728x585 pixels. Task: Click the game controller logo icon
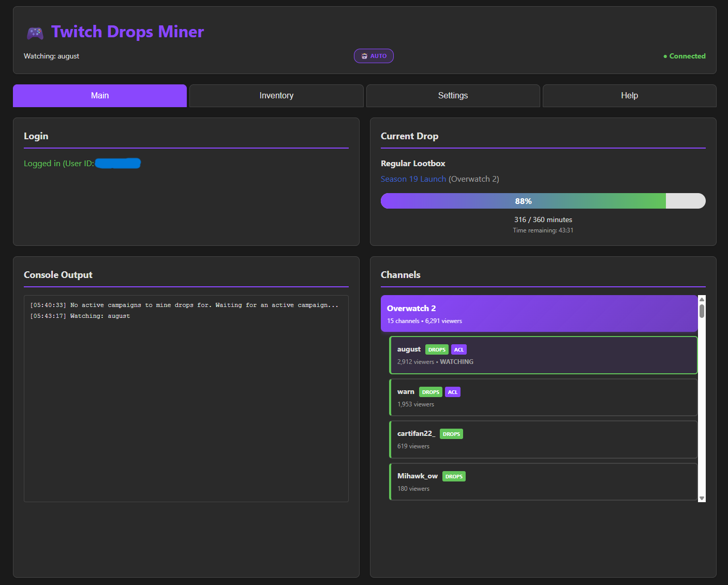[x=35, y=33]
